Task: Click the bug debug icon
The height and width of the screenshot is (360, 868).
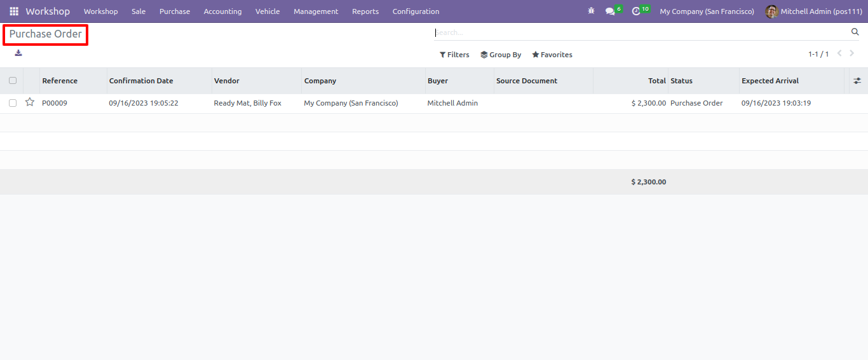Action: click(592, 11)
